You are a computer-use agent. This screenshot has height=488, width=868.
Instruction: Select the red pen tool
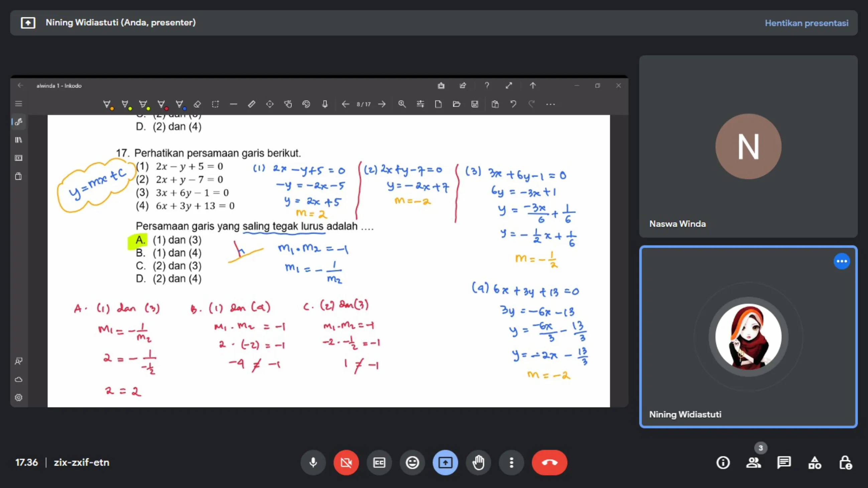(162, 104)
